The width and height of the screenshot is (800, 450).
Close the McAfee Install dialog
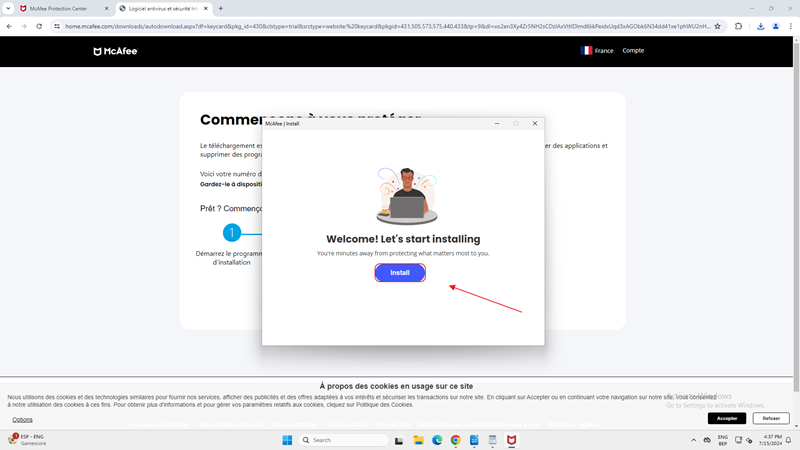(x=535, y=123)
